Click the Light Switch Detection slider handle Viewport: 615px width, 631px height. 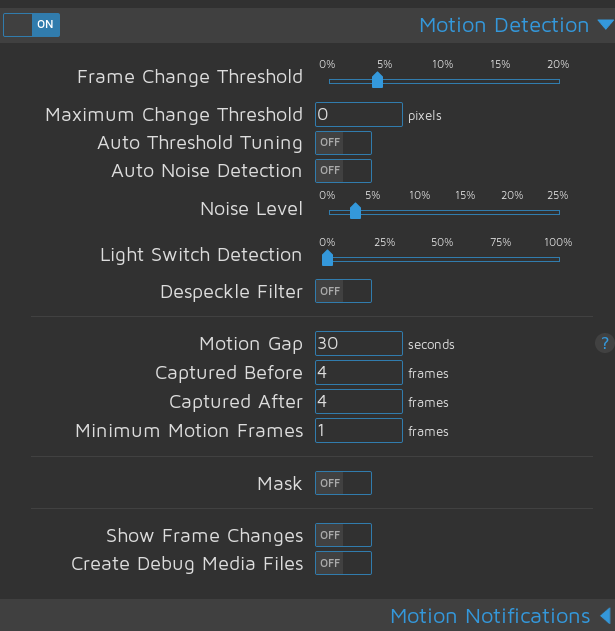click(328, 258)
